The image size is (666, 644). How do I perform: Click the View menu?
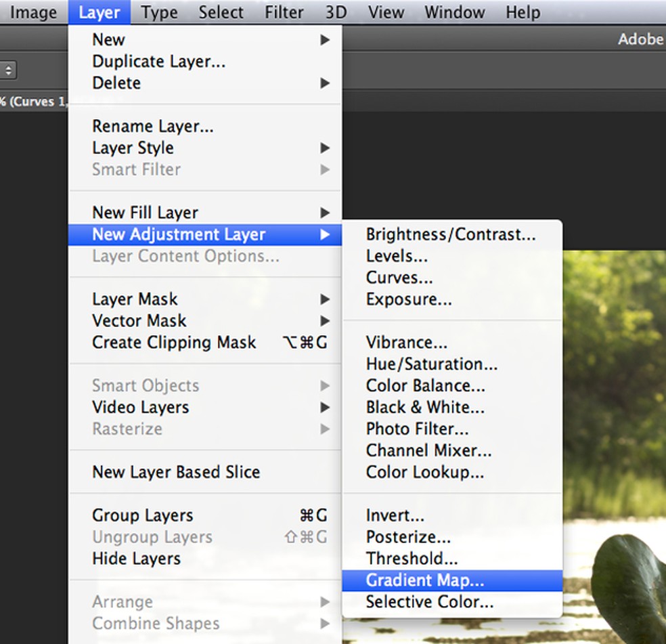[x=386, y=12]
